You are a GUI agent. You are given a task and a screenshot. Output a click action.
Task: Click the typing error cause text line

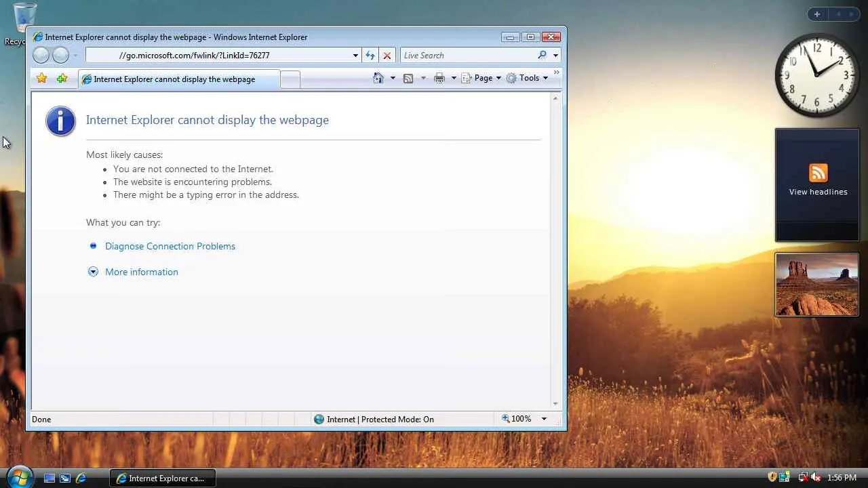[x=206, y=195]
